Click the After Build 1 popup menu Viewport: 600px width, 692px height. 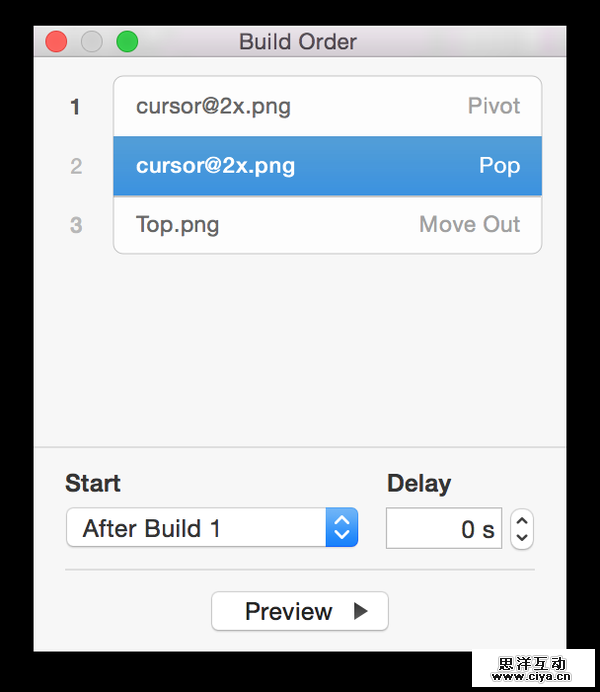196,528
